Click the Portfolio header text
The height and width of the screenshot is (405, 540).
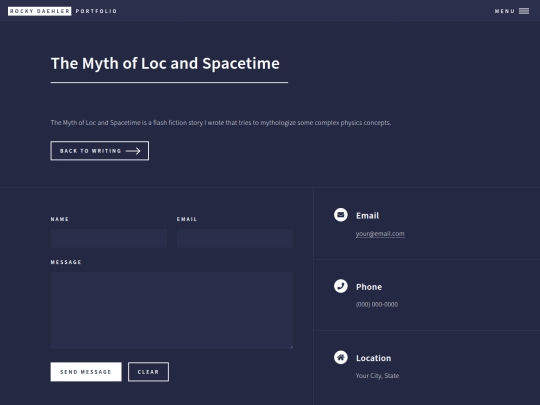point(96,11)
